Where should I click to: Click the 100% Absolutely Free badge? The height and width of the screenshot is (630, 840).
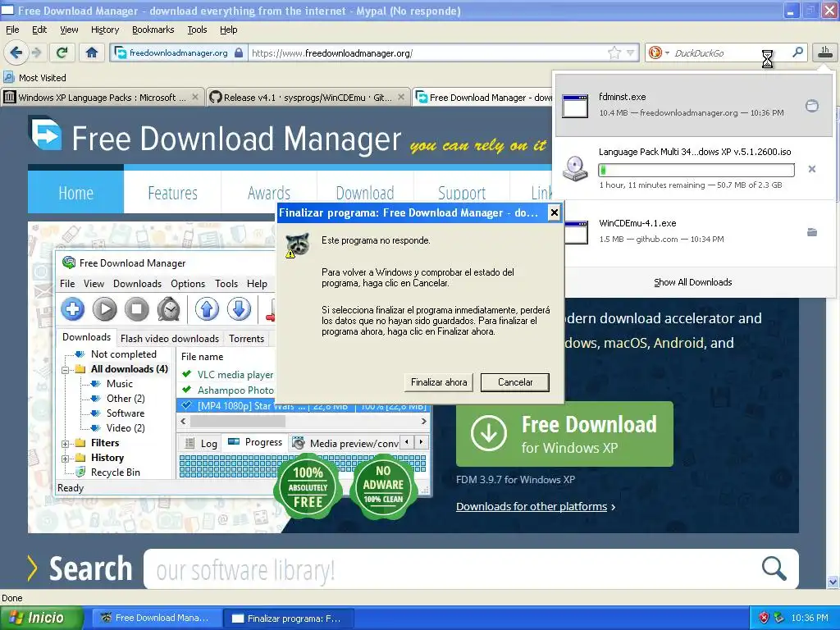(308, 487)
